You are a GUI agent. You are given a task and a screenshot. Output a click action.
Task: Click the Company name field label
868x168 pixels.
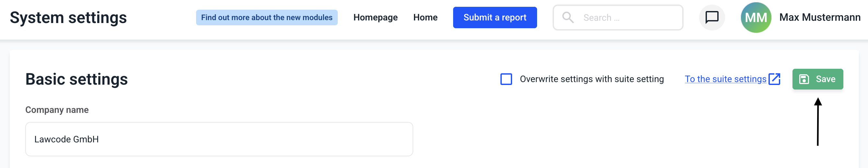[57, 110]
